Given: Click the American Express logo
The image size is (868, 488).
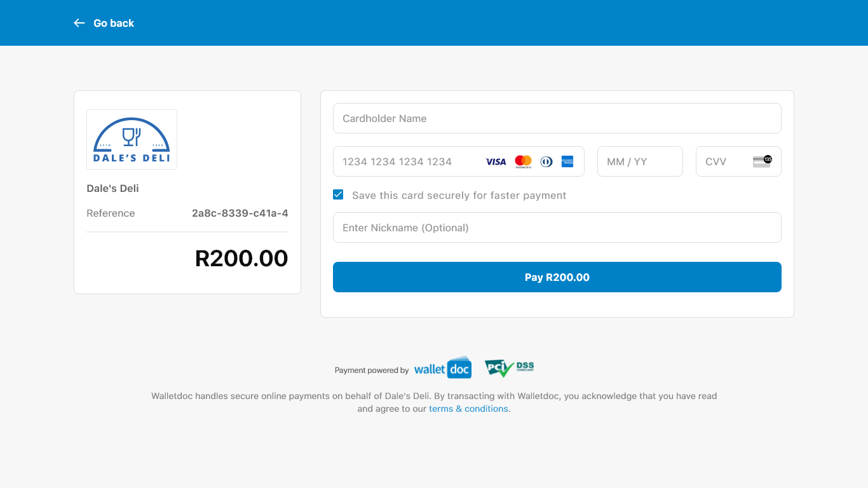Looking at the screenshot, I should tap(567, 161).
